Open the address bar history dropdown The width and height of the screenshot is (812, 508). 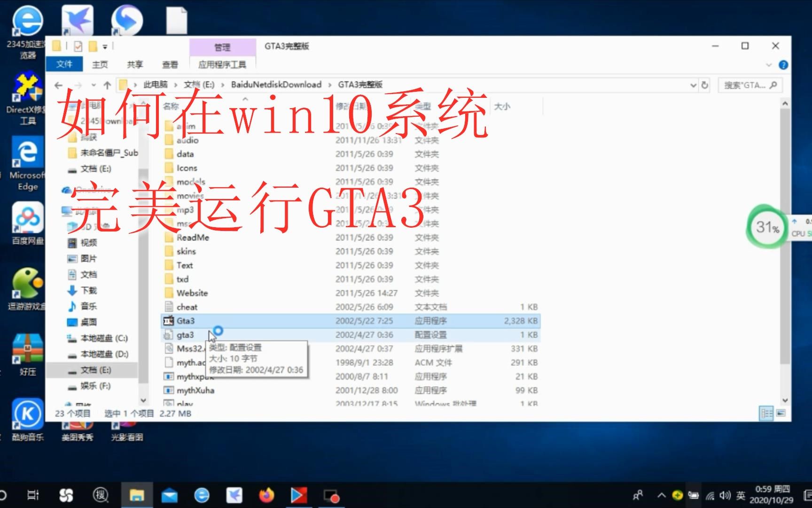tap(694, 85)
